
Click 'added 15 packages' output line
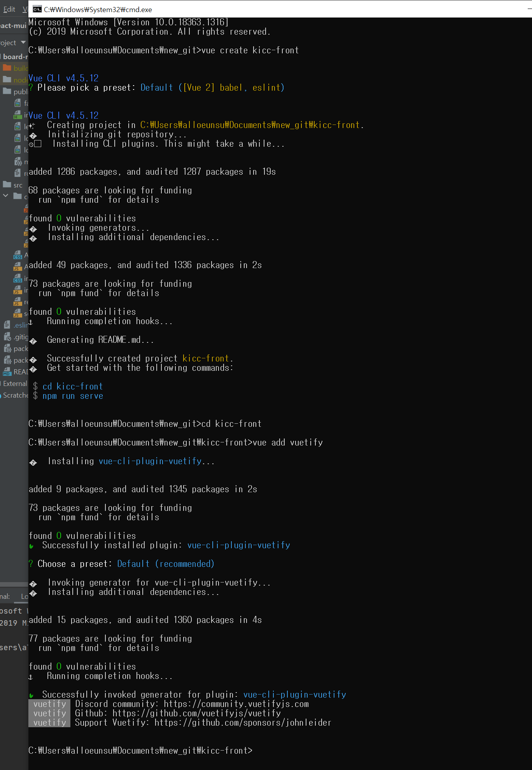145,620
